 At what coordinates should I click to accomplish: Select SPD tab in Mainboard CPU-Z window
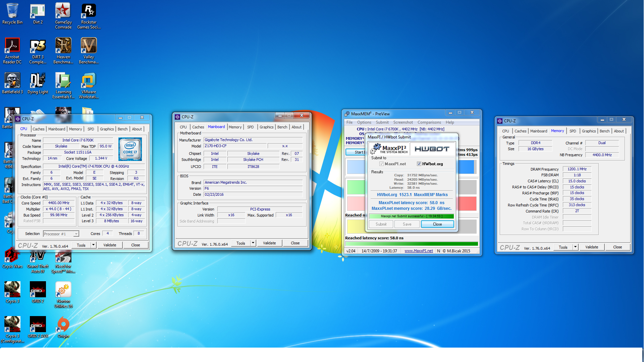[250, 127]
